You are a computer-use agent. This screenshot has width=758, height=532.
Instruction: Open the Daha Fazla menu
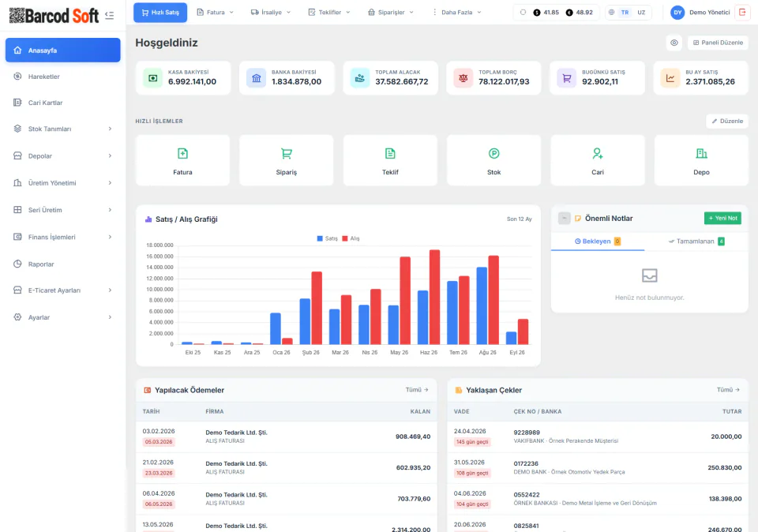[456, 13]
